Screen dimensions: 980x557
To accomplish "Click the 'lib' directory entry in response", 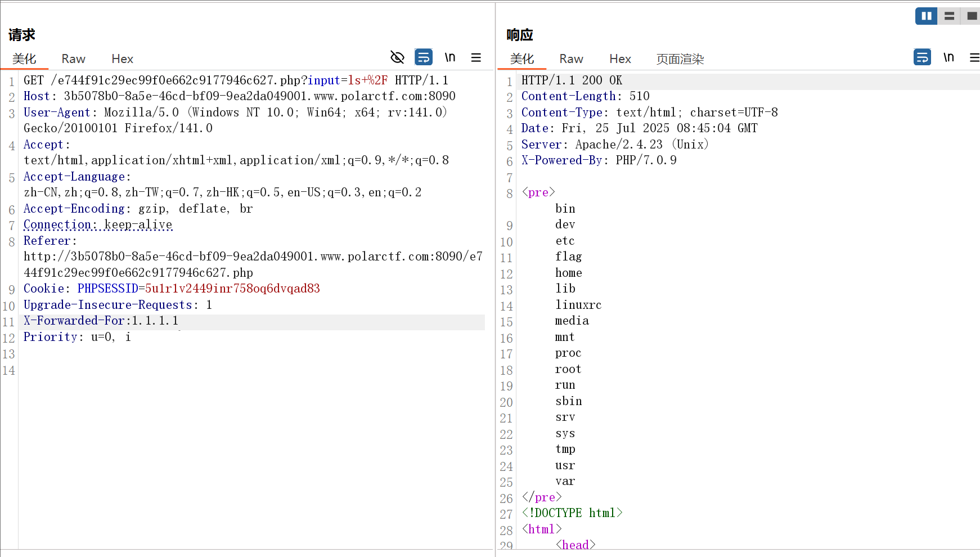I will (565, 289).
